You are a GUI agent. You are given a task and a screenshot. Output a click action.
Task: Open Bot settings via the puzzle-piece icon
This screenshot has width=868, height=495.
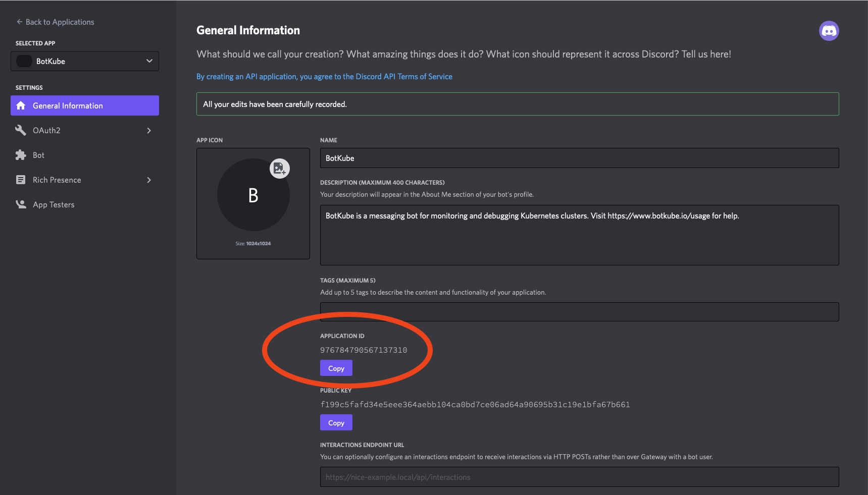[x=21, y=155]
